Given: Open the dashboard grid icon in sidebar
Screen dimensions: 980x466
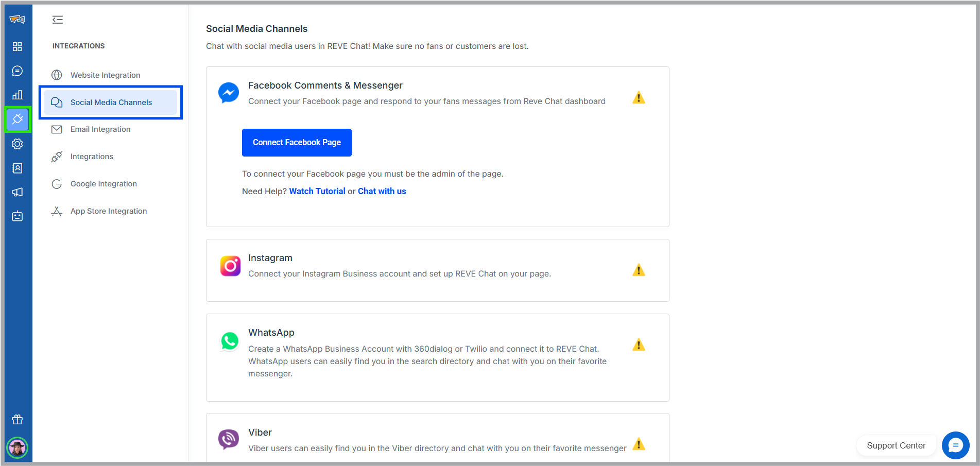Looking at the screenshot, I should click(18, 47).
